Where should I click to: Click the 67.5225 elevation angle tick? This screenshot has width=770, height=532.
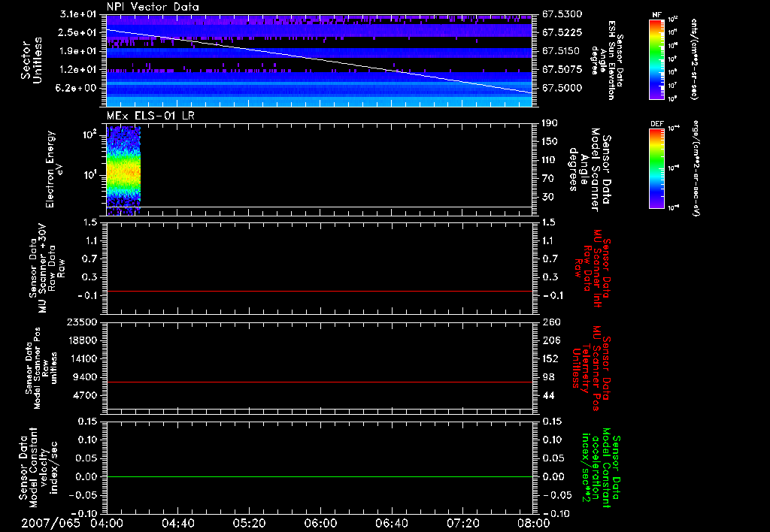[x=562, y=32]
